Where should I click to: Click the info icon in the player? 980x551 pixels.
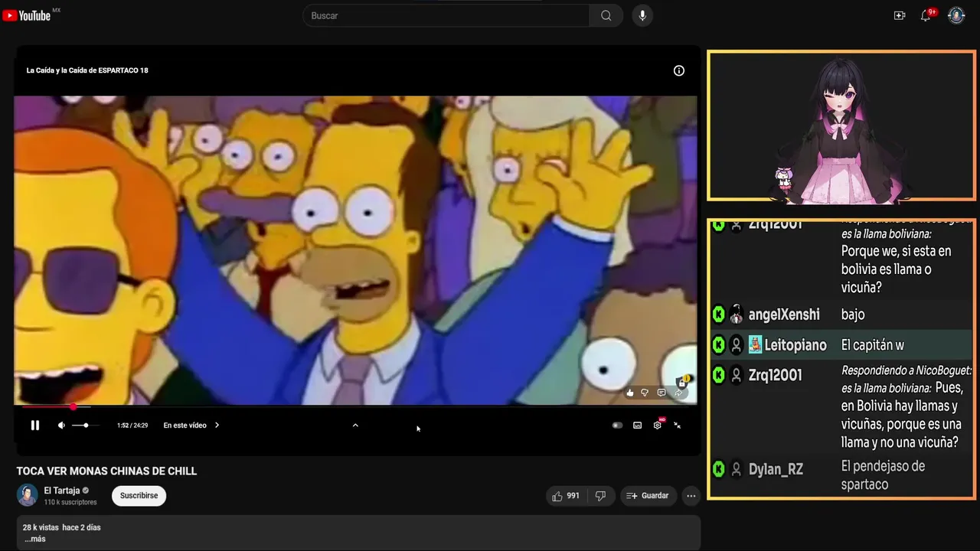(678, 70)
